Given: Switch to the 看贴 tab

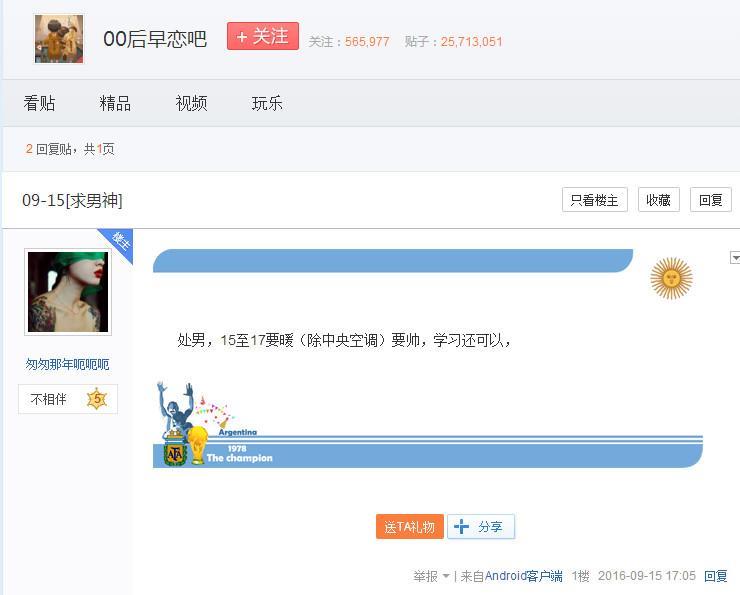Looking at the screenshot, I should pyautogui.click(x=39, y=103).
